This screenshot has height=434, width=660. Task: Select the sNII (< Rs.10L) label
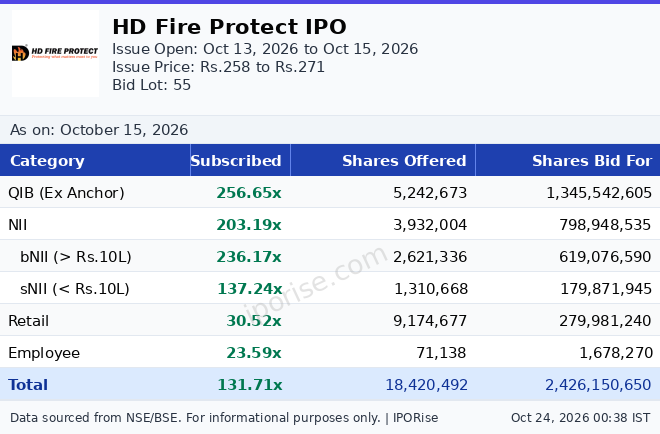tap(75, 289)
